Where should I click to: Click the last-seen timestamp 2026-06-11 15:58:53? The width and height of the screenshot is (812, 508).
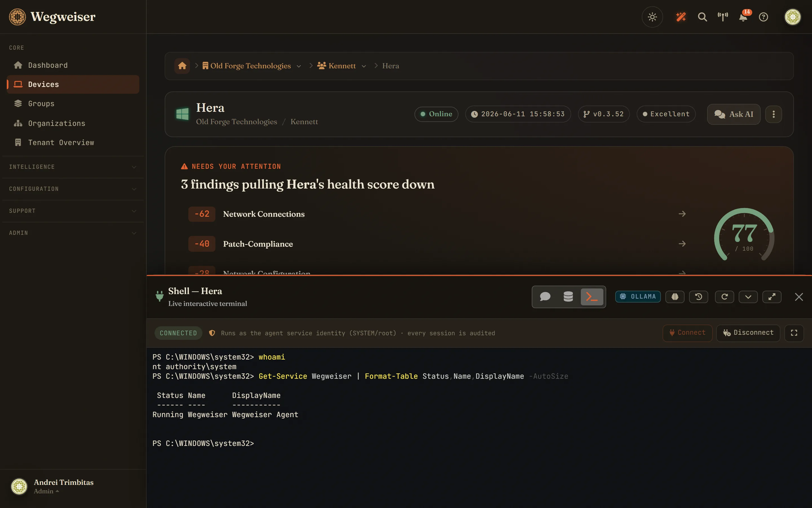pyautogui.click(x=518, y=114)
